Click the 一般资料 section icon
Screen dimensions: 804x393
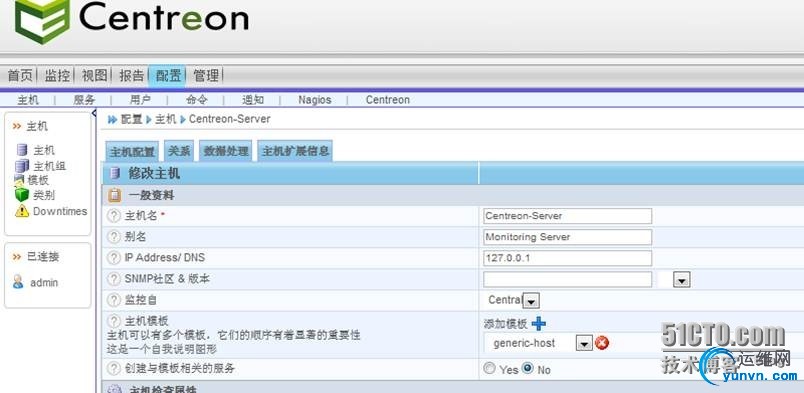[x=115, y=195]
